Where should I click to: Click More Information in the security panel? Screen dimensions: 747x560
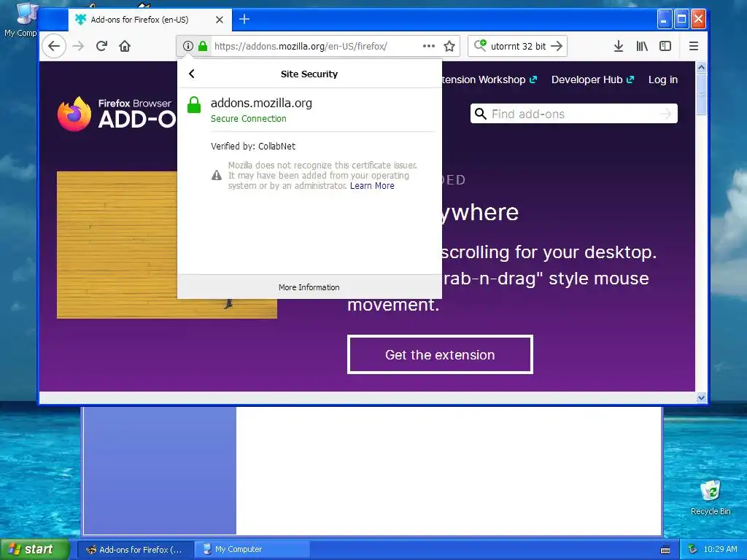pyautogui.click(x=309, y=287)
